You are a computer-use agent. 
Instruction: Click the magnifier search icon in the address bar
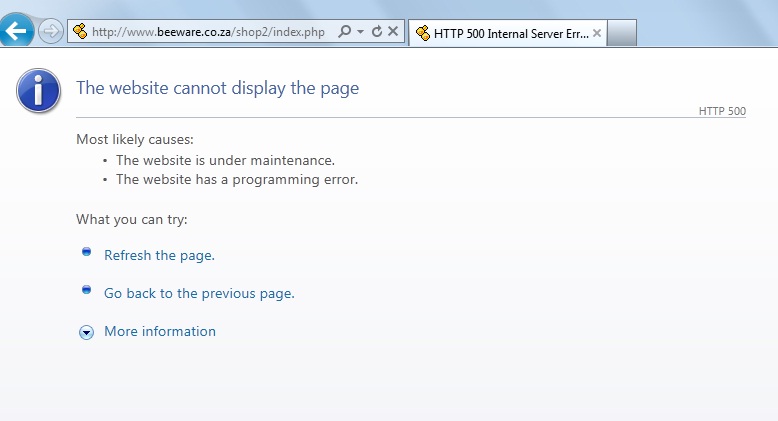(x=344, y=32)
